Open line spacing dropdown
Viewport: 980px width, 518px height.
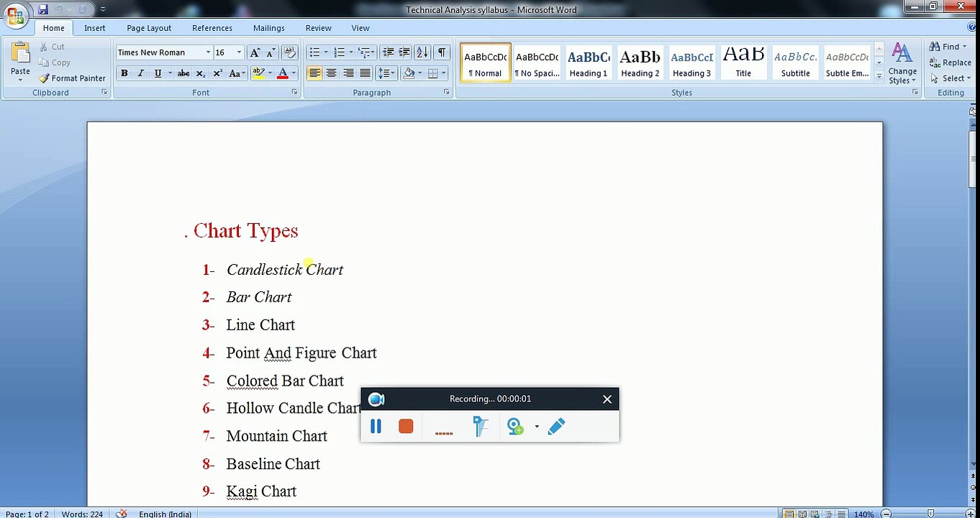(387, 73)
